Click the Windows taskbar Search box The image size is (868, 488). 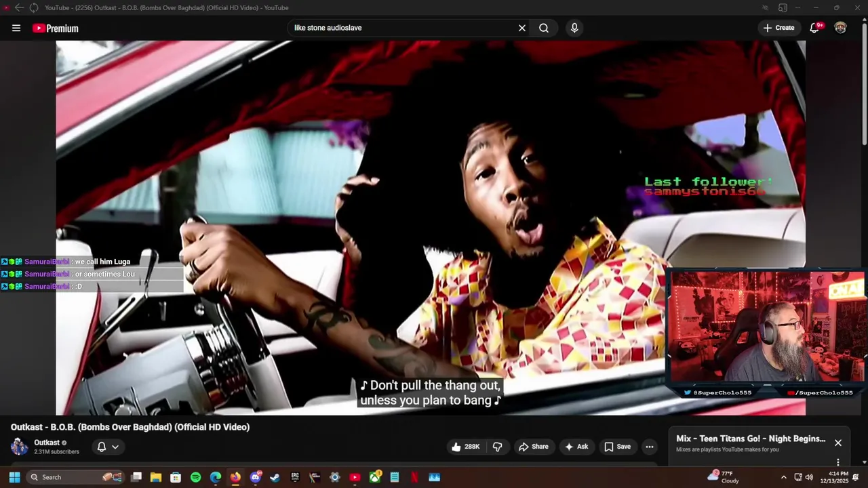[76, 477]
